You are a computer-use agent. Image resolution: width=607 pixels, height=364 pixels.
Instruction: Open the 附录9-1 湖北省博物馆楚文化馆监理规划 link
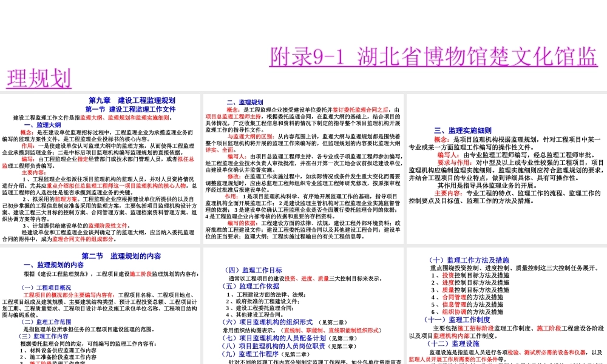pyautogui.click(x=433, y=57)
